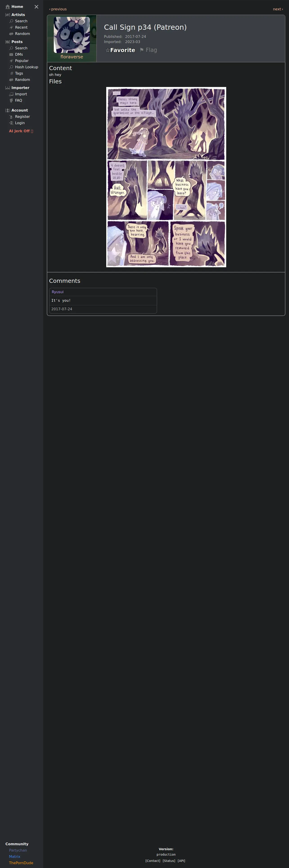
Task: Click the Tags hash icon
Action: click(x=11, y=73)
